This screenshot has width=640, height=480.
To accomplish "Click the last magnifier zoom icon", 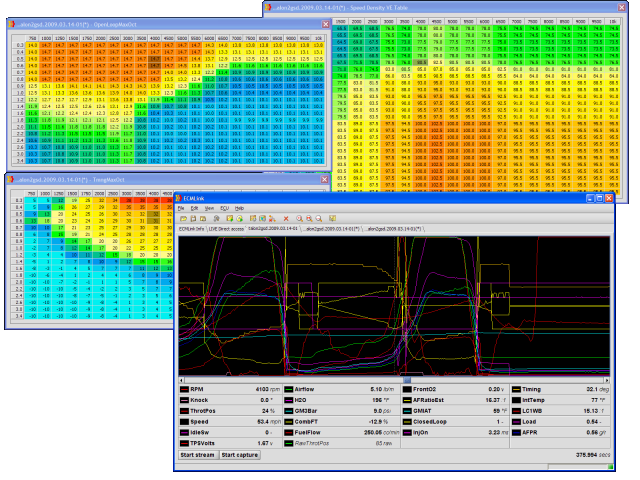I will pyautogui.click(x=320, y=217).
